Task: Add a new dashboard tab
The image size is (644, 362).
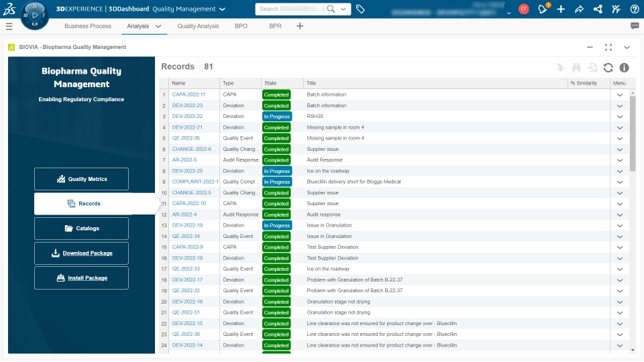Action: coord(300,26)
